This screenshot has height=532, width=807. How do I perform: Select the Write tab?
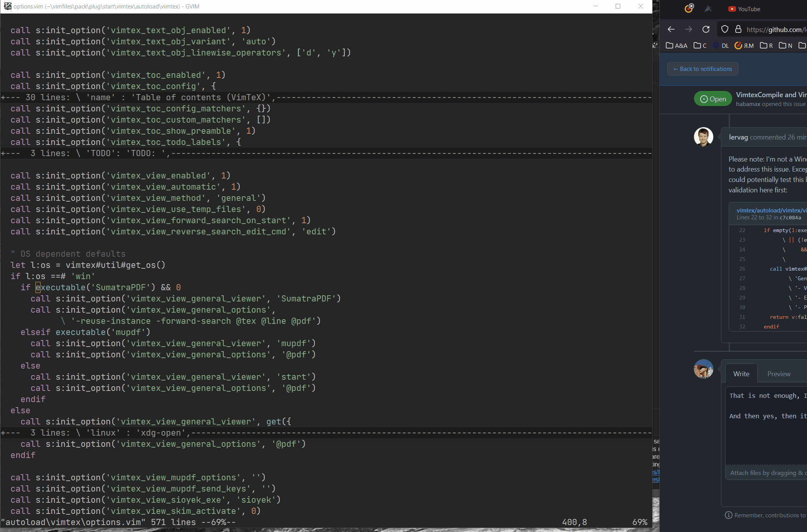[x=741, y=374]
